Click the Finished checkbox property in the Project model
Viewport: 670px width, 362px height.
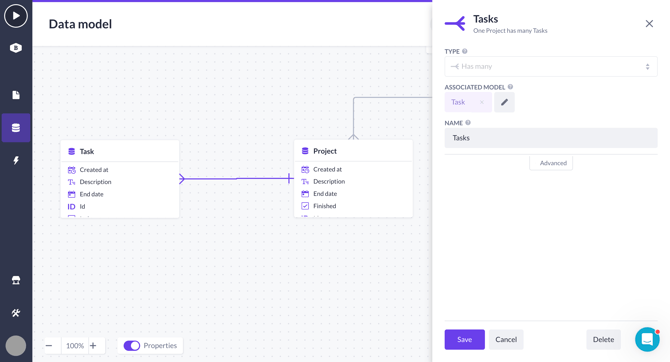(324, 206)
